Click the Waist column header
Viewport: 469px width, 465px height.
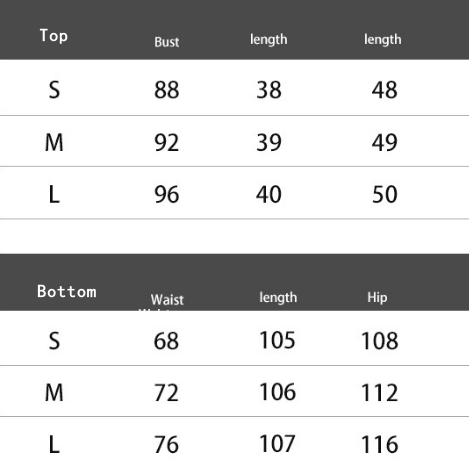click(x=167, y=300)
